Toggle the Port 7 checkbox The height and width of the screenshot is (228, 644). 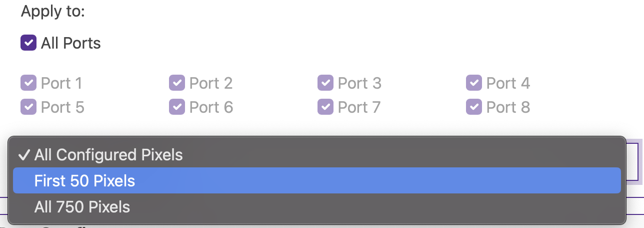click(325, 107)
